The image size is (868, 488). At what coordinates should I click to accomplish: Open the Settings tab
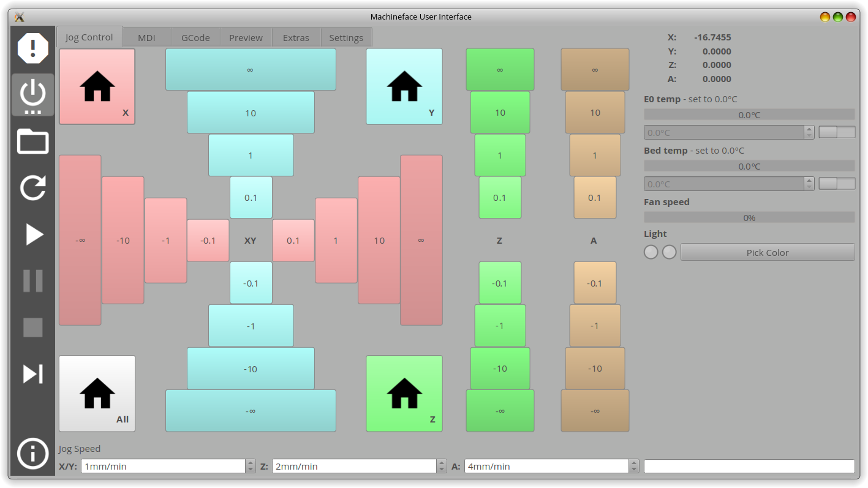point(346,38)
